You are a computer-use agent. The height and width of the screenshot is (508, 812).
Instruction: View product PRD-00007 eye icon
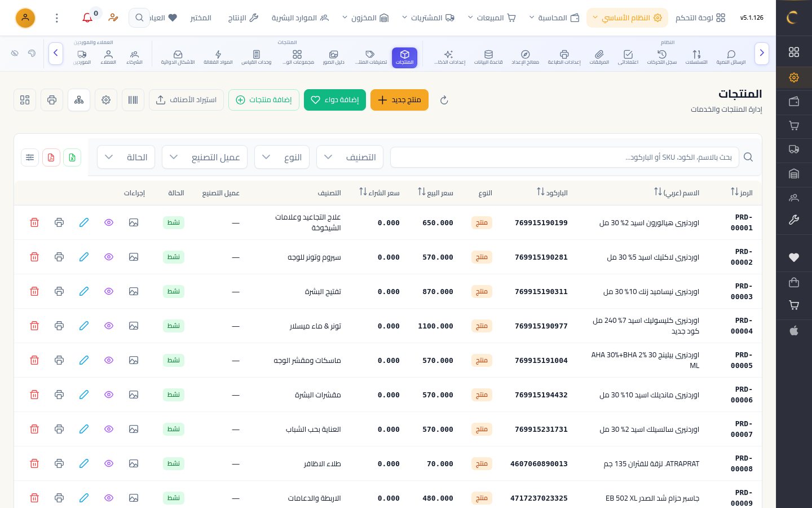(x=109, y=429)
